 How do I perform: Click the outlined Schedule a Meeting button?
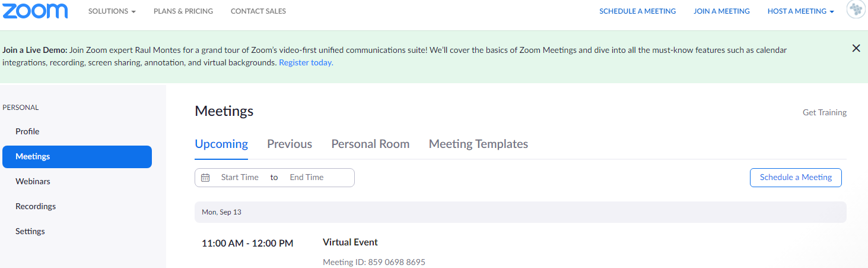pyautogui.click(x=796, y=177)
